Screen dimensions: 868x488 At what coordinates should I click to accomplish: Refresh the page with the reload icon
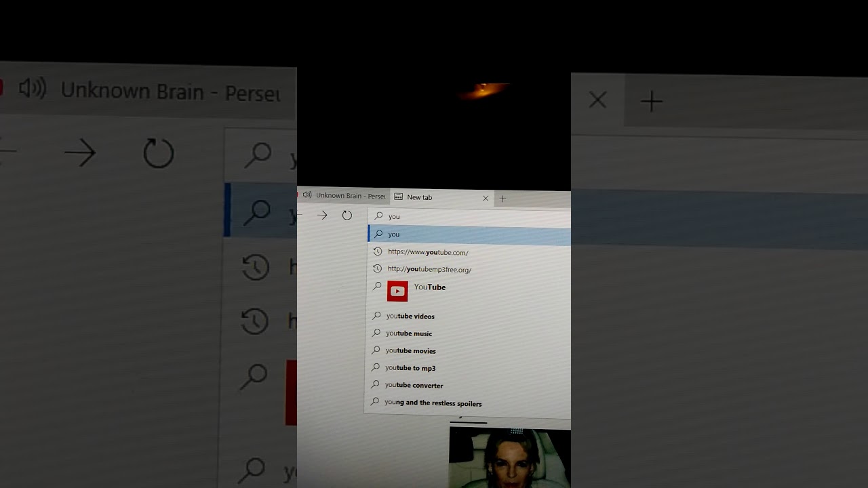[x=347, y=216]
